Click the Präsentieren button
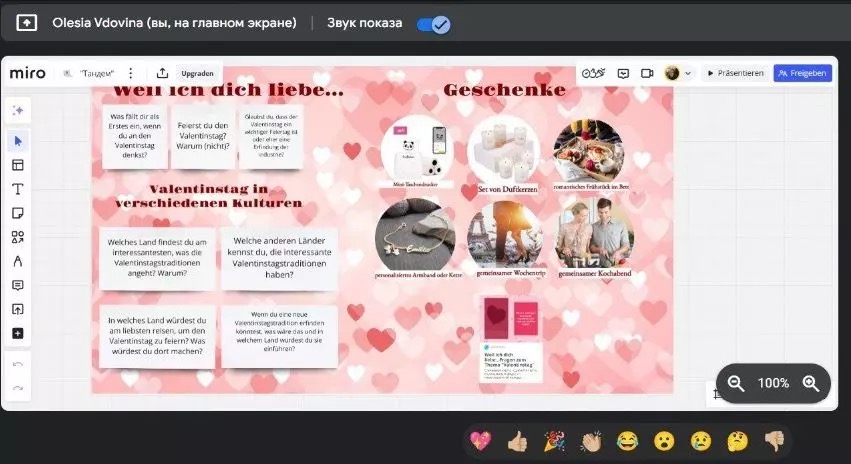 735,73
